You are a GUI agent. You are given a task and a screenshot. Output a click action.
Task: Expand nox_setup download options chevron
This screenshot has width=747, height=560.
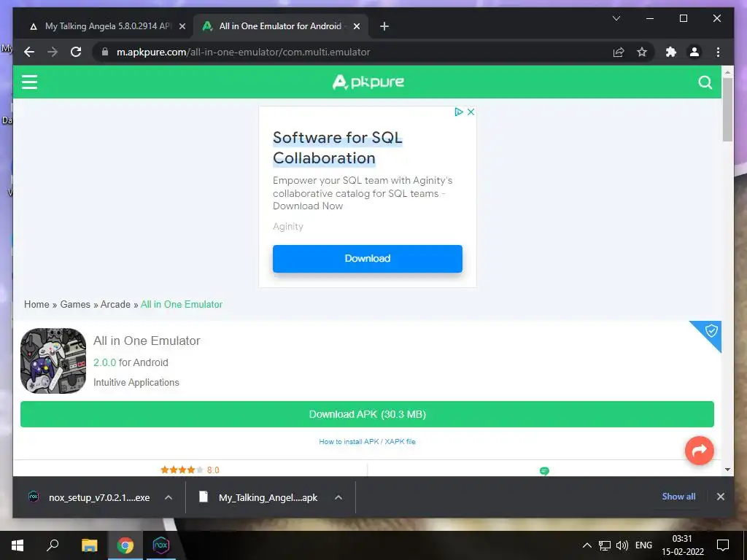coord(169,497)
